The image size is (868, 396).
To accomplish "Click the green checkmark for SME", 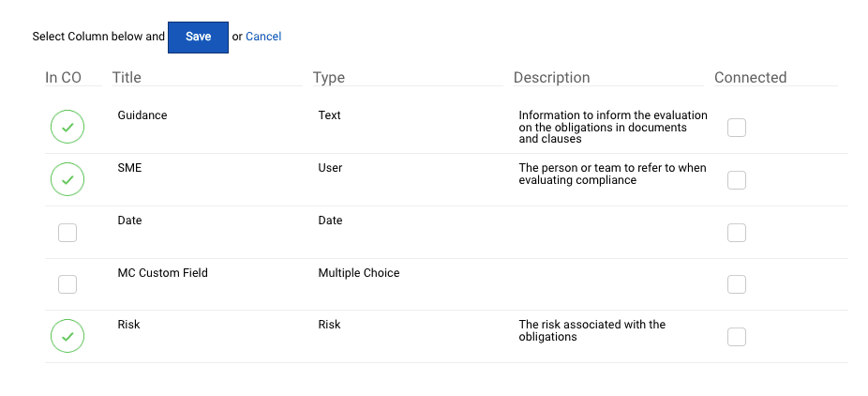I will click(x=67, y=179).
